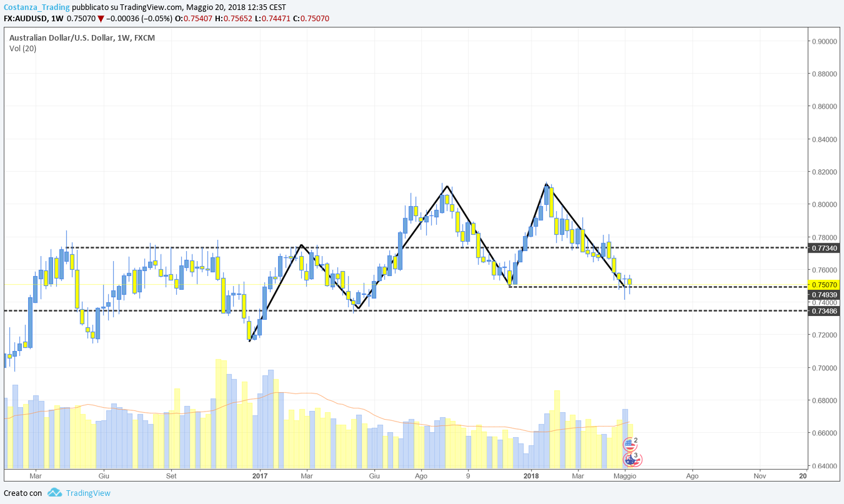Click the 2018 label on the time axis
844x504 pixels.
tap(531, 476)
